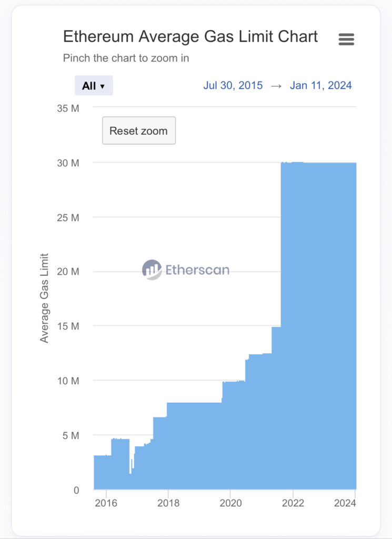
Task: Select the Jan 11, 2024 end date
Action: click(321, 85)
